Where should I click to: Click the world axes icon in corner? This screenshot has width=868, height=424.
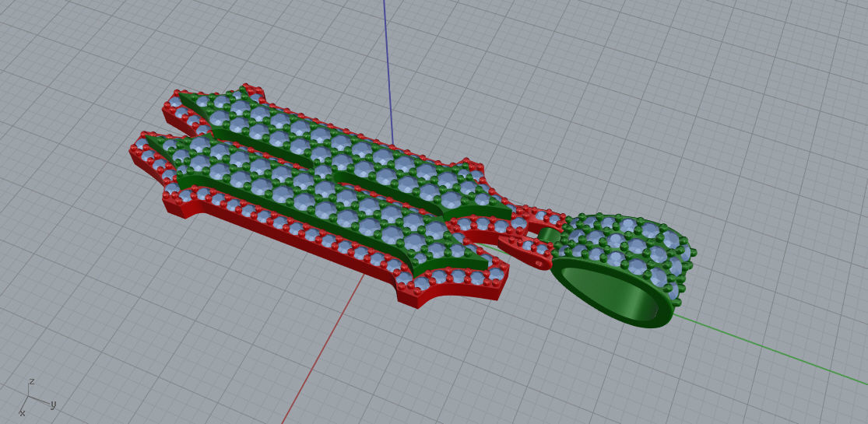(x=37, y=398)
